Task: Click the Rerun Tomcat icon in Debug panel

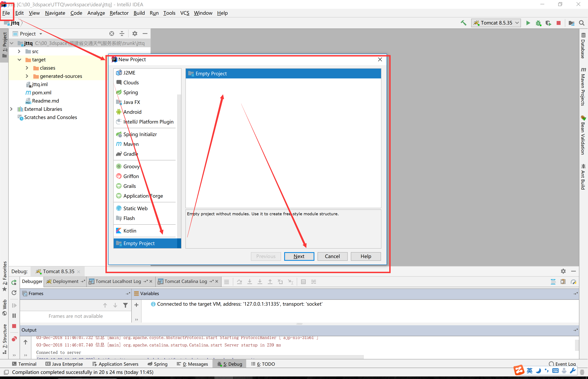Action: click(14, 282)
